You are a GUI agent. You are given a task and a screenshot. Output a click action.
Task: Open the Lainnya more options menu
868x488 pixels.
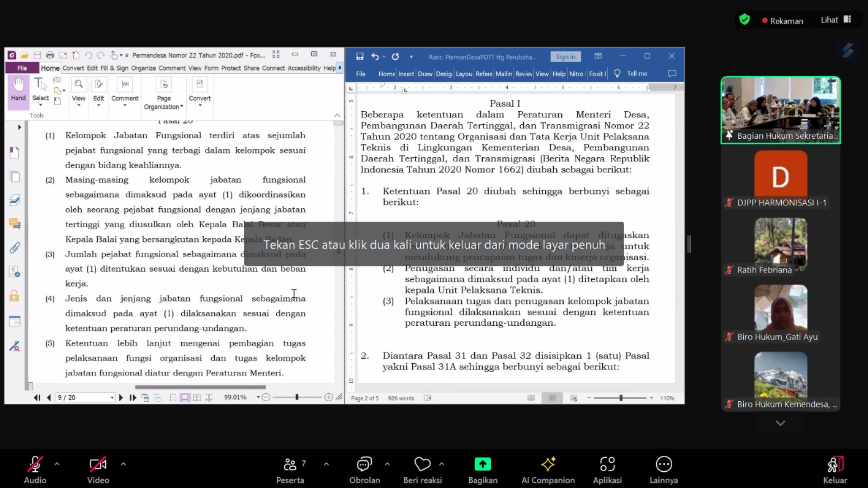pyautogui.click(x=664, y=470)
